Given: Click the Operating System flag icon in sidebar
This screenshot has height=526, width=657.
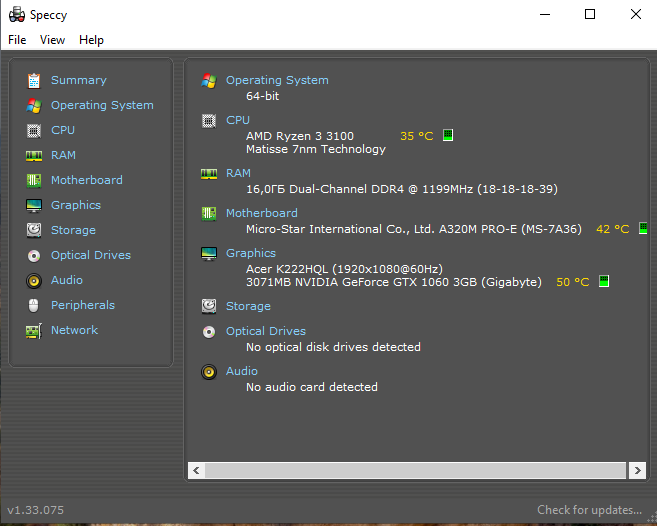Looking at the screenshot, I should [34, 106].
